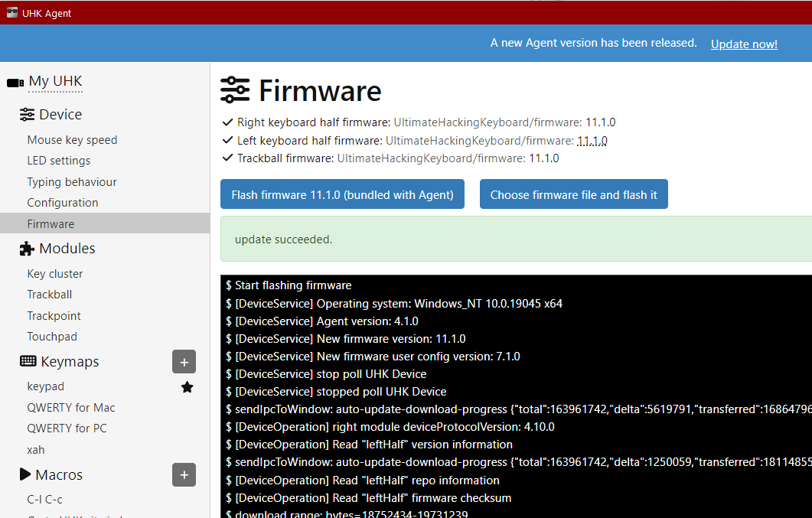Click the Firmware page heading
Viewport: 812px width, 518px height.
(x=320, y=90)
